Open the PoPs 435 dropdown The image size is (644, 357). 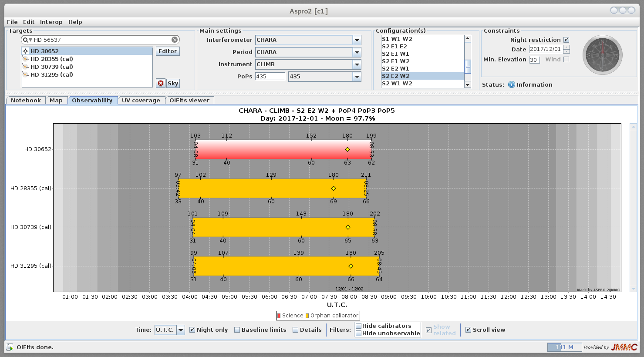[357, 76]
